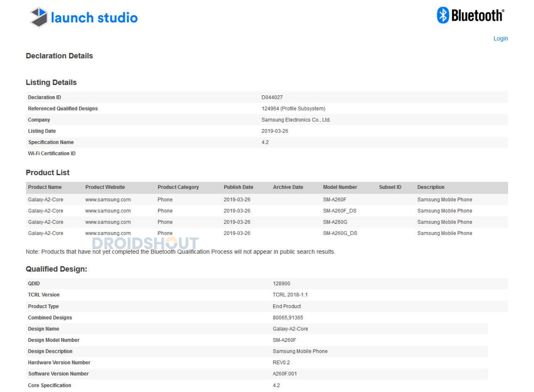Open the Login link

tap(500, 38)
